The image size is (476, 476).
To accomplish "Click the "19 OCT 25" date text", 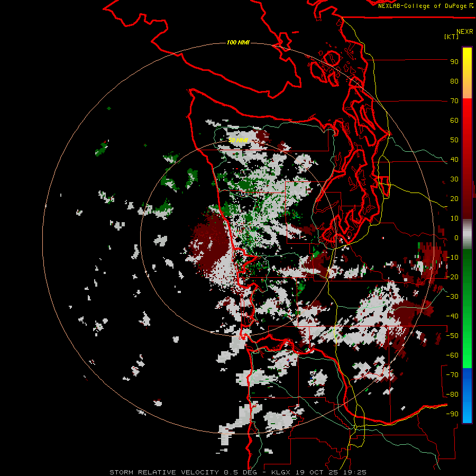I will coord(317,472).
